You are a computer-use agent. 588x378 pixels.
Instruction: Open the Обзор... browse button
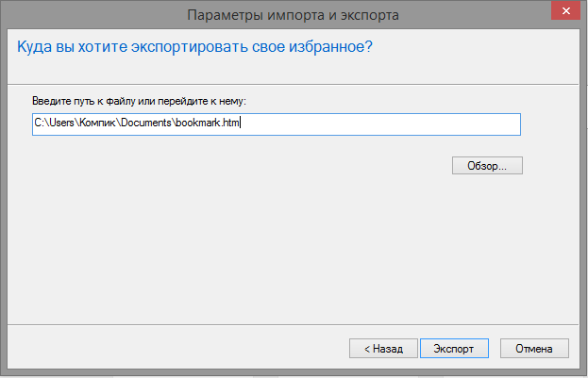(x=487, y=166)
